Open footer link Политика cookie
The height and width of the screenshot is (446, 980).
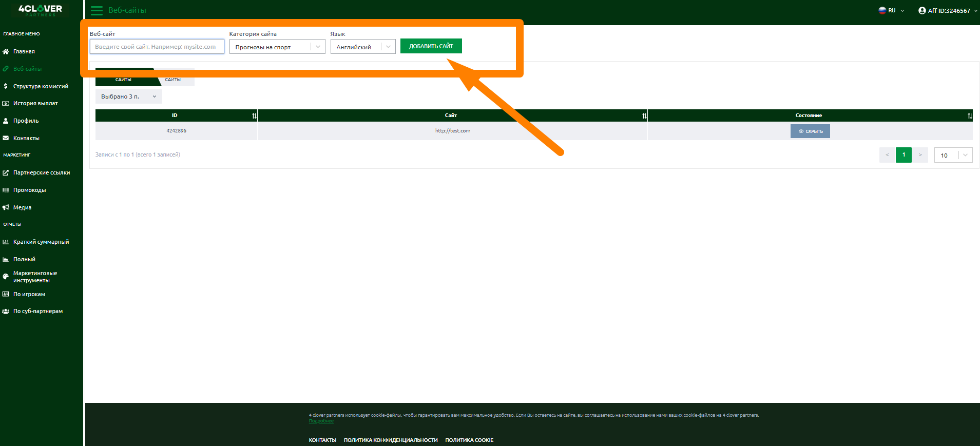[x=469, y=440]
